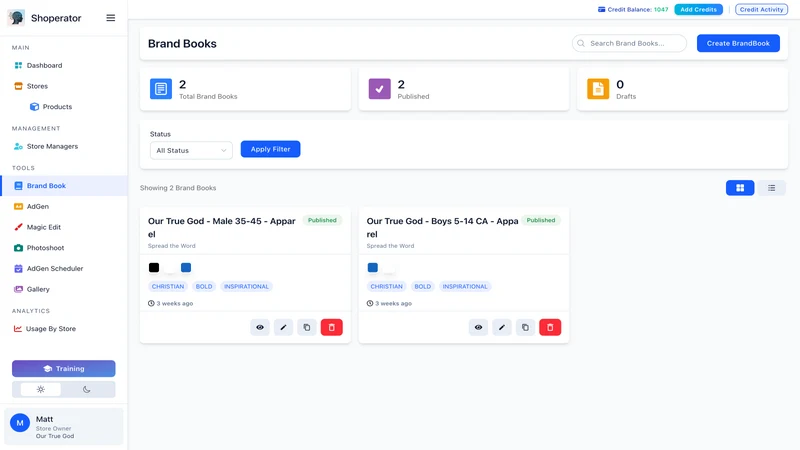Delete the Male 35-45 brand book (trash icon)
The height and width of the screenshot is (450, 800).
pyautogui.click(x=332, y=327)
